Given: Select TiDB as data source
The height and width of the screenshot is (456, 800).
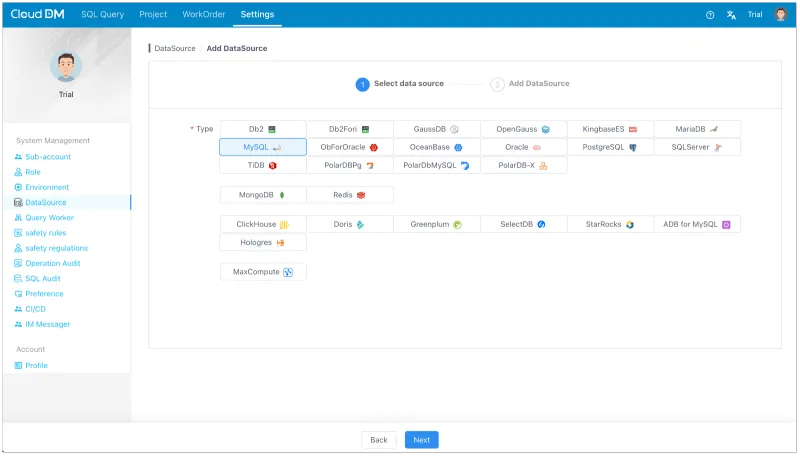Looking at the screenshot, I should 263,165.
